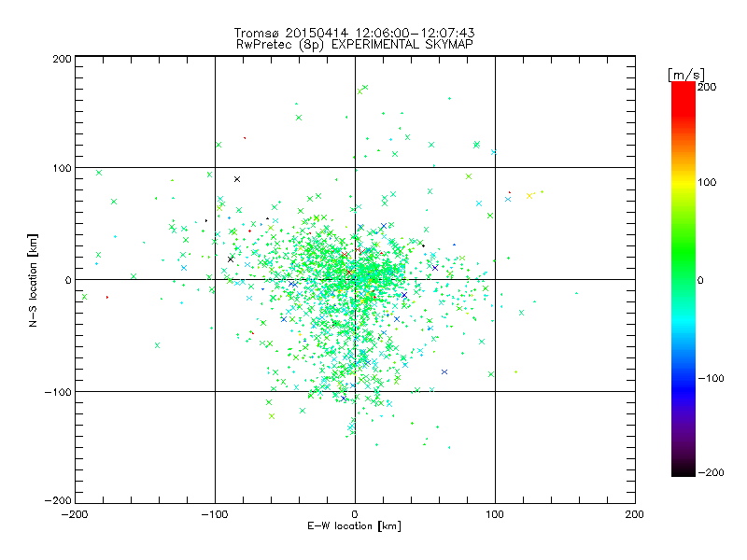Click the 'N-S location [km]' axis label
Viewport: 747px width, 560px height.
tap(33, 280)
